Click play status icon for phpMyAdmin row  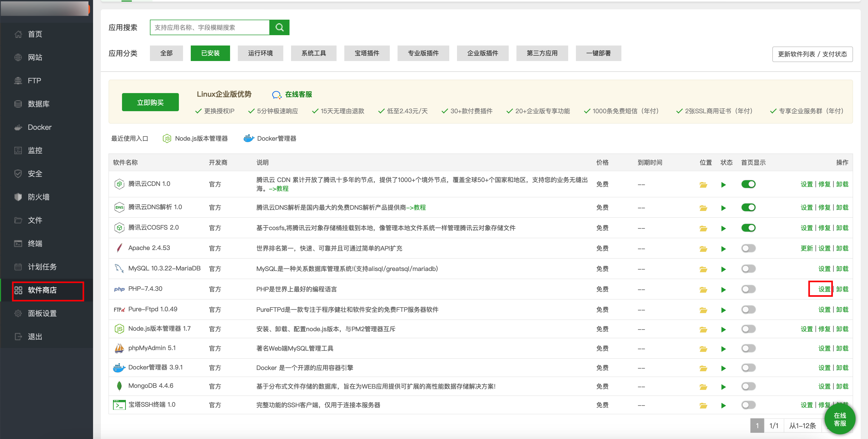[x=723, y=349]
